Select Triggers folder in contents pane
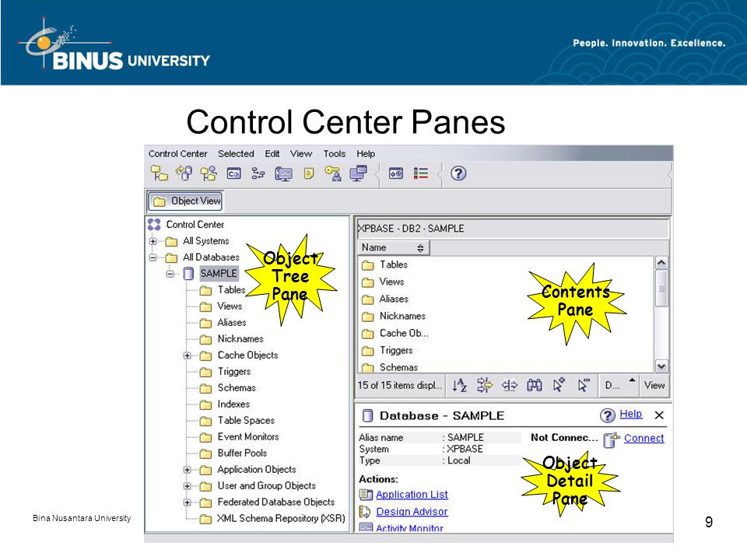The width and height of the screenshot is (747, 560). [396, 351]
